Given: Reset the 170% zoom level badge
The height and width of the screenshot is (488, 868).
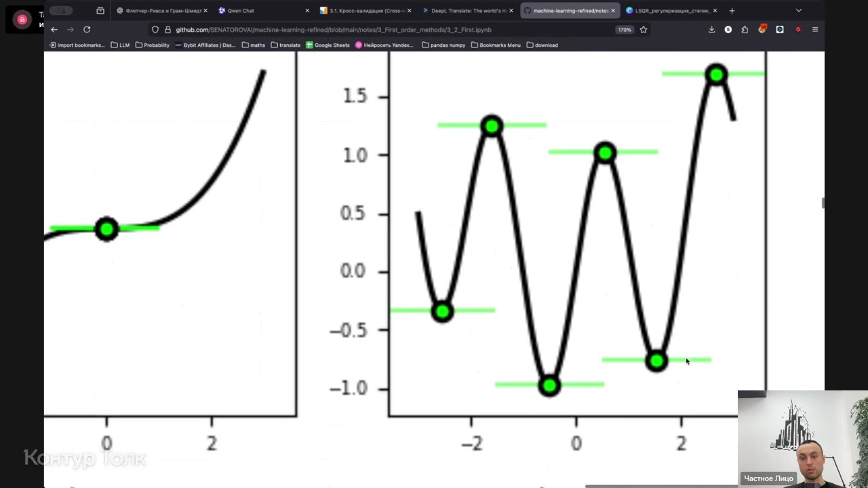Looking at the screenshot, I should pos(624,30).
